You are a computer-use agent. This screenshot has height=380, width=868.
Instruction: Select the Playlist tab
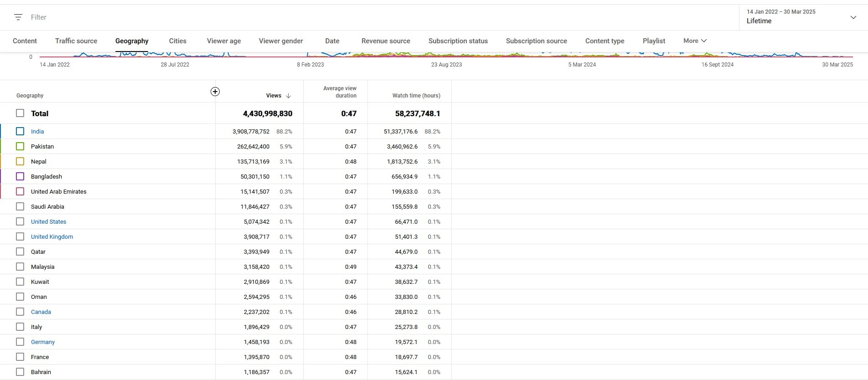pyautogui.click(x=654, y=41)
